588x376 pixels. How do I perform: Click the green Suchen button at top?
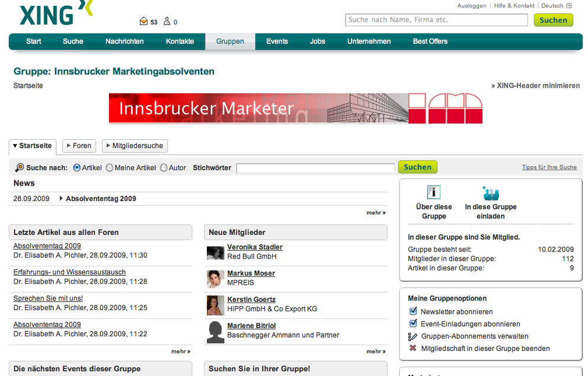click(553, 20)
